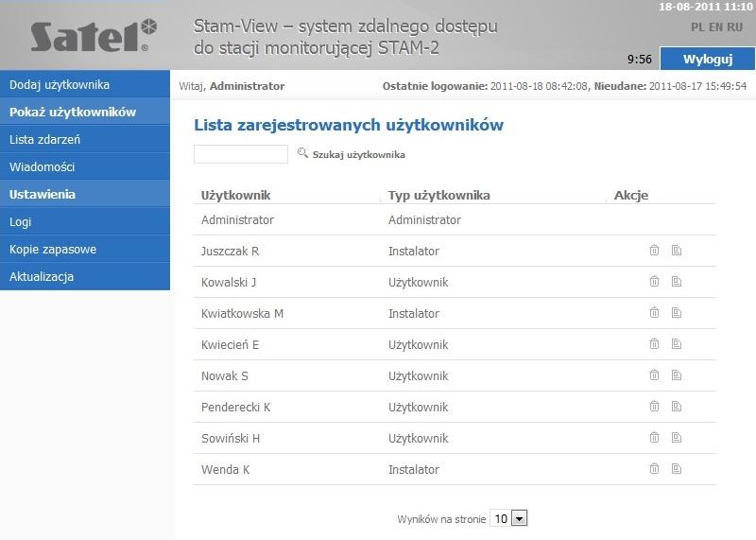The image size is (756, 540).
Task: Remove Kwiecień E via trash icon
Action: [x=654, y=343]
